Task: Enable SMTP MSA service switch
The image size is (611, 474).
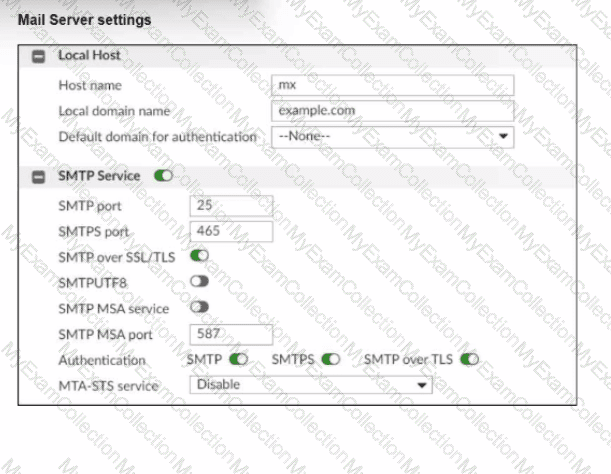Action: click(x=198, y=308)
